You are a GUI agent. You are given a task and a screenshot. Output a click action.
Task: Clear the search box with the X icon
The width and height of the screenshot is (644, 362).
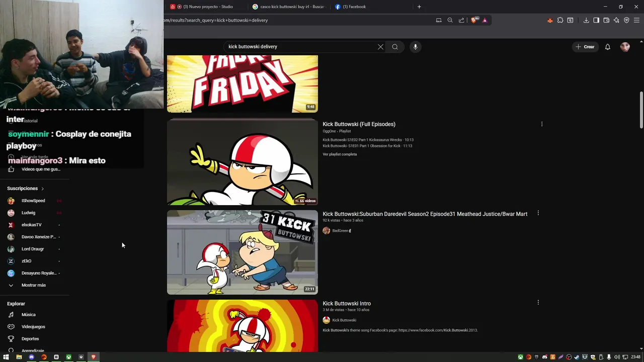point(380,47)
